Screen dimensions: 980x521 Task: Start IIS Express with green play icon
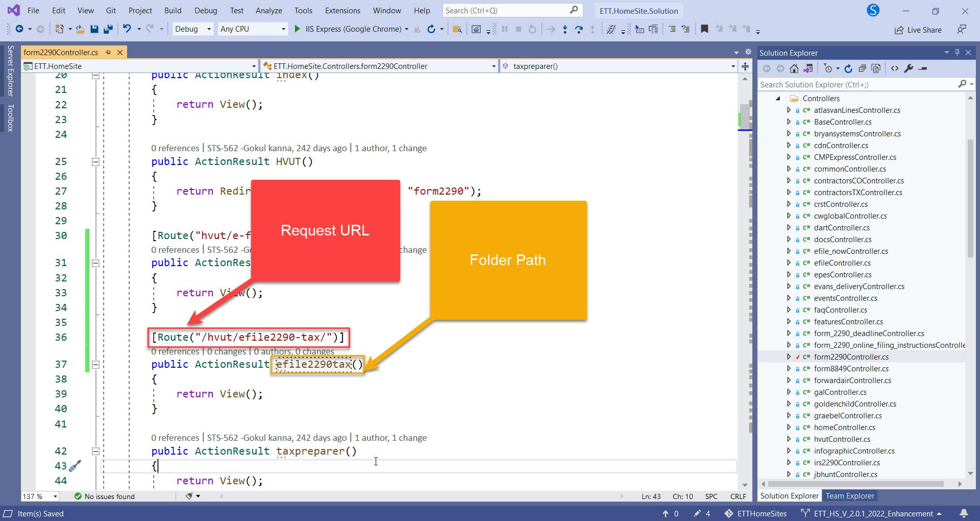tap(297, 29)
